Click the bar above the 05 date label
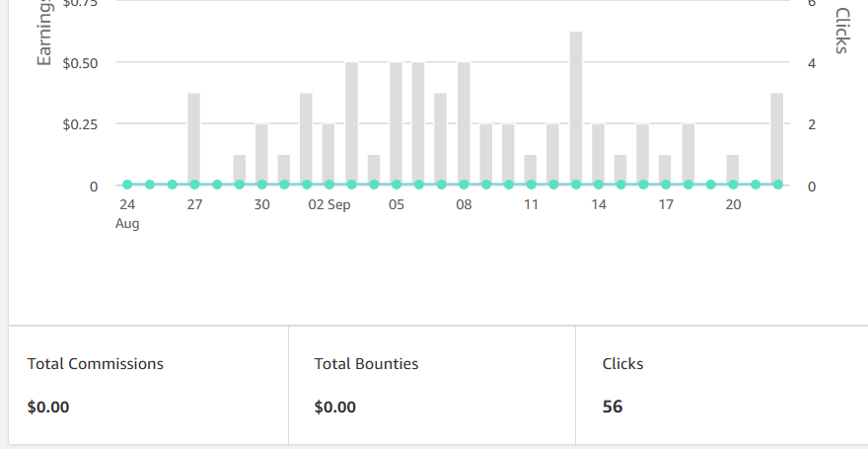This screenshot has height=449, width=868. (x=397, y=123)
